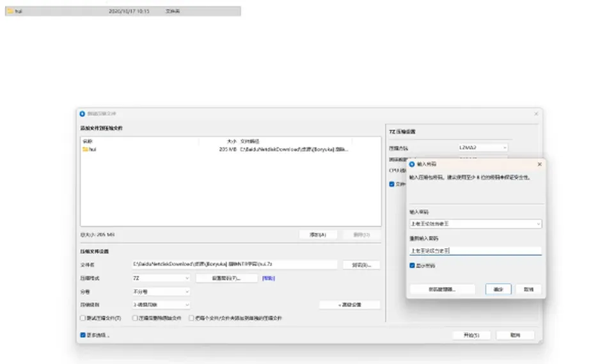
Task: Click the archive file name path field
Action: pyautogui.click(x=235, y=264)
